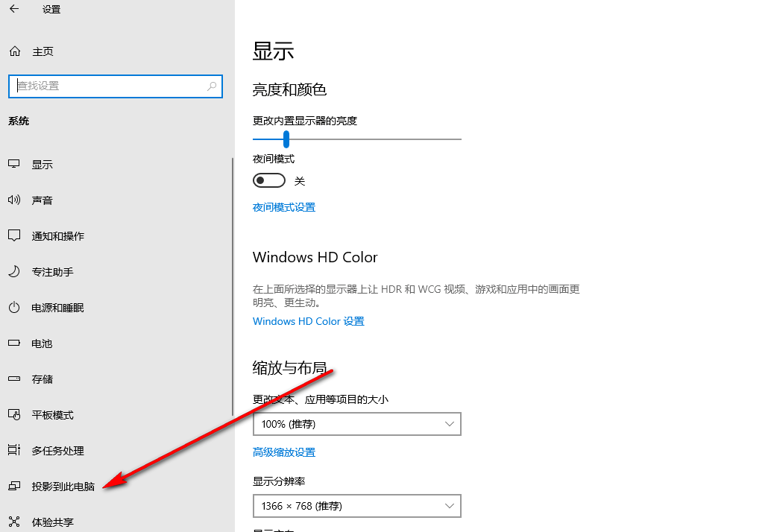This screenshot has width=774, height=532.
Task: Click the Windows HD Color 设置 link
Action: coord(308,321)
